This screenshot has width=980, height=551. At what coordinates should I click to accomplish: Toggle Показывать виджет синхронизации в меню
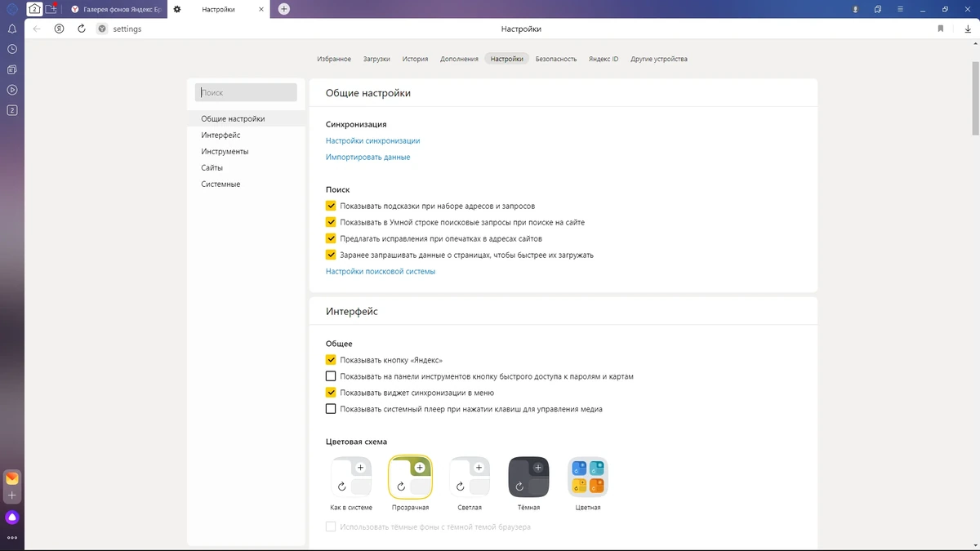click(x=331, y=393)
